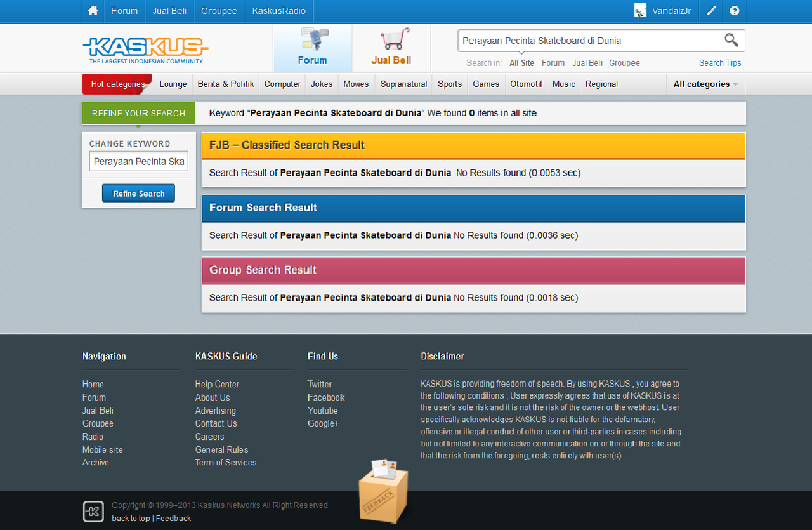Image resolution: width=812 pixels, height=530 pixels.
Task: Open Regional category
Action: pos(601,84)
